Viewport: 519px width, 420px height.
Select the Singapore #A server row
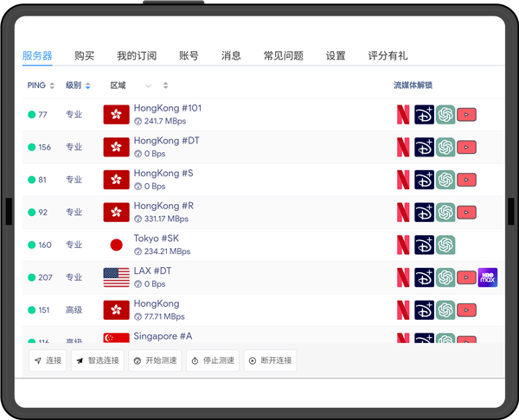(x=163, y=336)
